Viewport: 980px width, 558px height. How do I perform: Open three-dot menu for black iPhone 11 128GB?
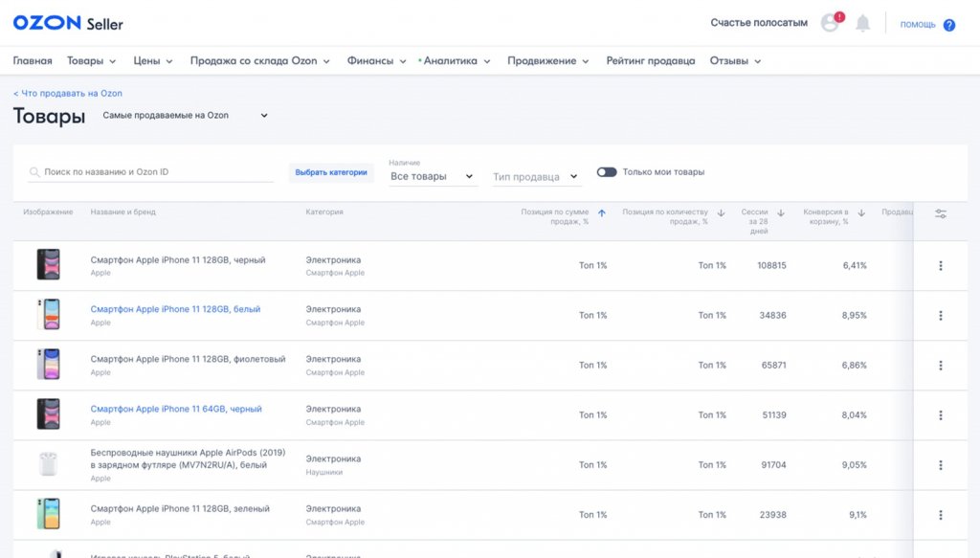tap(941, 266)
